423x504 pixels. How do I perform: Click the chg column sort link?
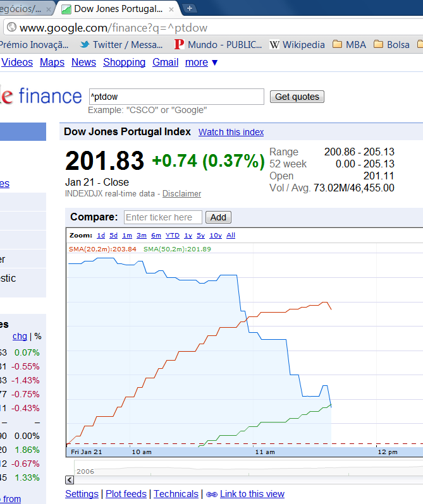pyautogui.click(x=20, y=336)
